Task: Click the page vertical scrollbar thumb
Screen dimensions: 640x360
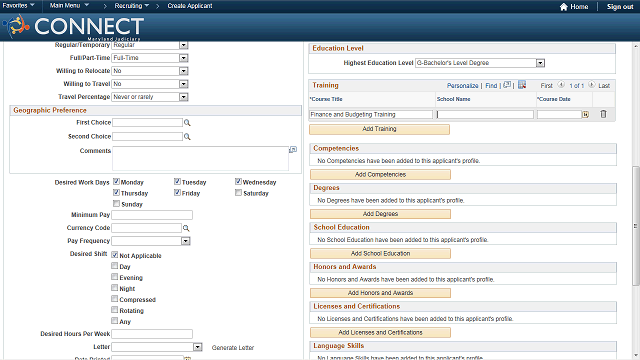Action: [636, 226]
